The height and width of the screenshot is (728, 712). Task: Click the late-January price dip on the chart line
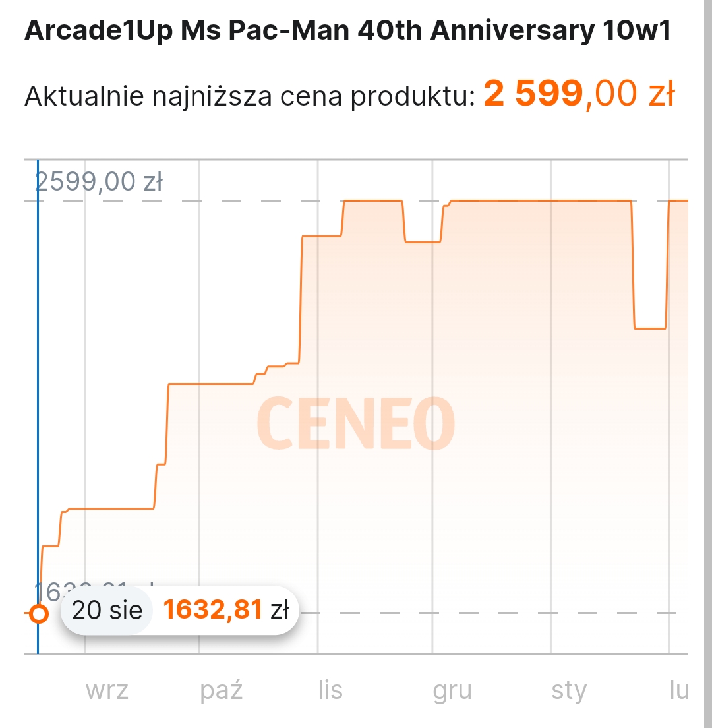click(x=650, y=328)
